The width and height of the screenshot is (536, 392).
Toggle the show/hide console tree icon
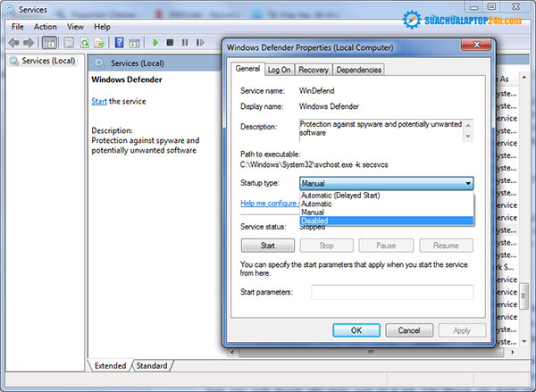[49, 43]
